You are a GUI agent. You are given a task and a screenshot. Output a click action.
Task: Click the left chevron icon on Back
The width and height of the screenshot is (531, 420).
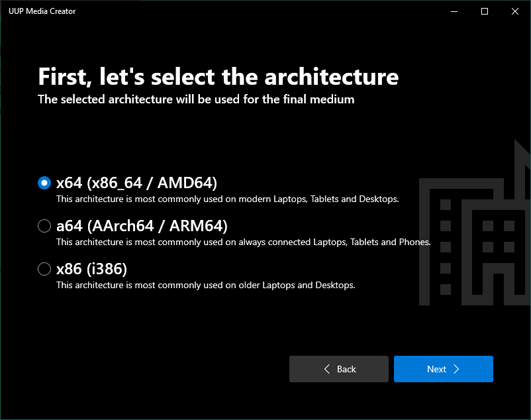(x=327, y=369)
